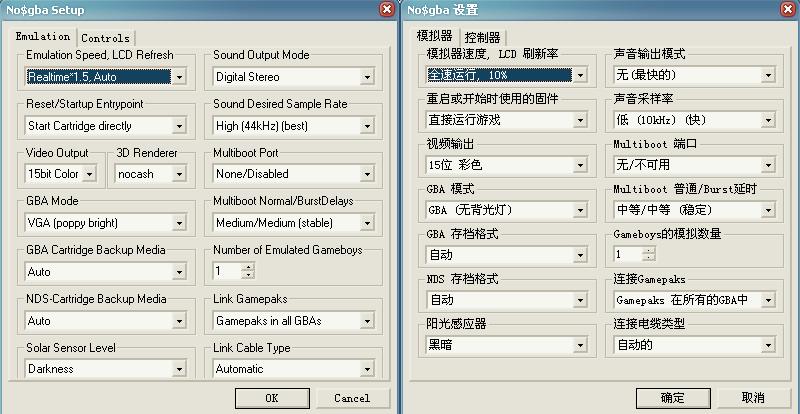Click Gameboys的模拟数量 field showing 1
This screenshot has width=800, height=414.
coord(628,254)
